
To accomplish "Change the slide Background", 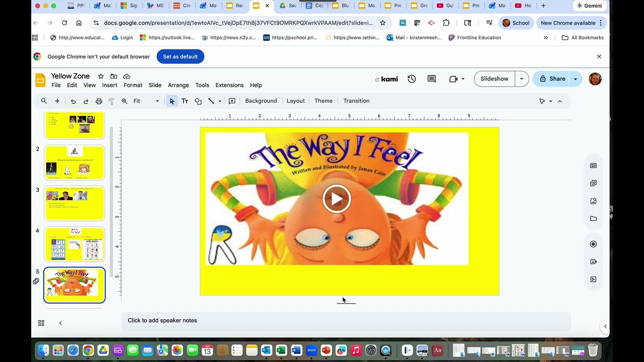I will tap(261, 101).
